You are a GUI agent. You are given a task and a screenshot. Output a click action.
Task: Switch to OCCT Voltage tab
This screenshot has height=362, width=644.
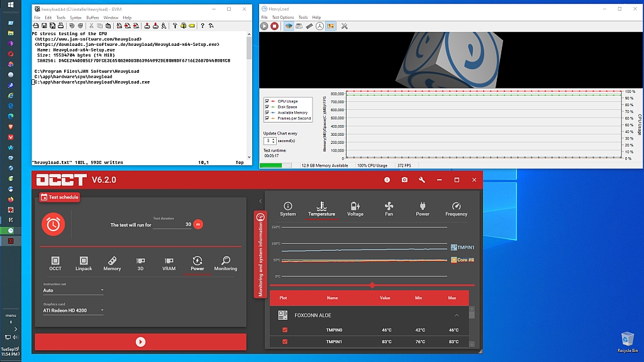(x=355, y=209)
